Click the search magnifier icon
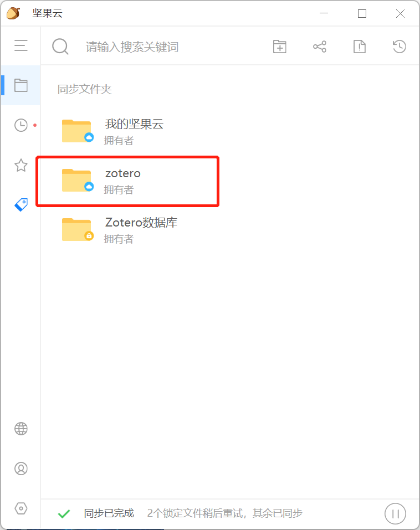This screenshot has width=420, height=530. 60,47
